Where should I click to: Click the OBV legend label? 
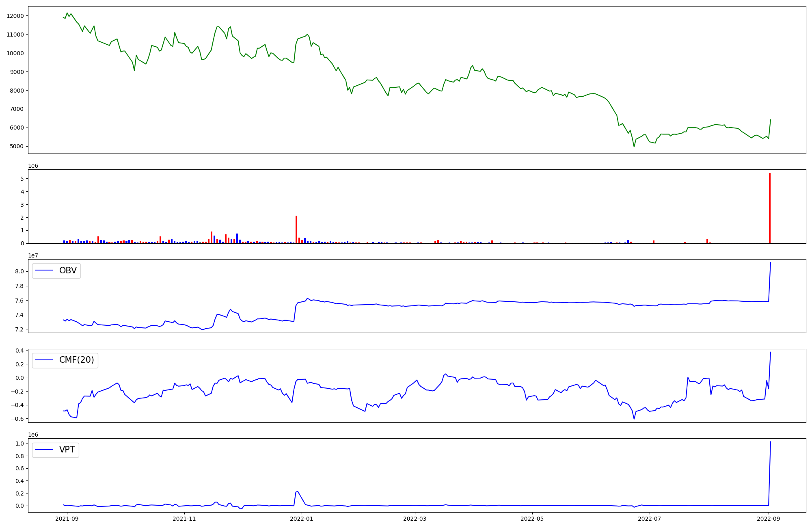tap(68, 270)
